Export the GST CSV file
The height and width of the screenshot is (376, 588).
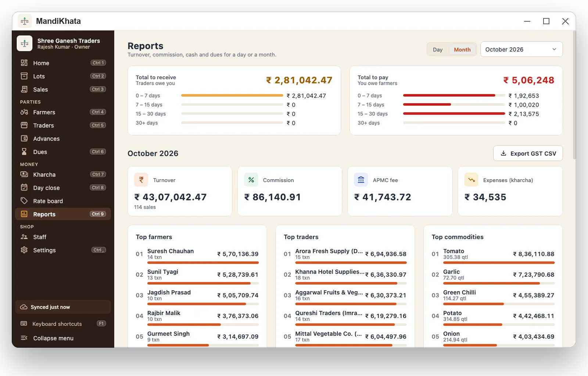tap(528, 153)
